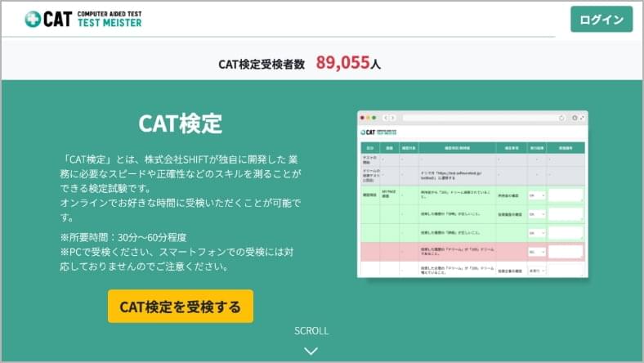
Task: Click the gear icon in the mockup browser toolbar
Action: (x=575, y=118)
